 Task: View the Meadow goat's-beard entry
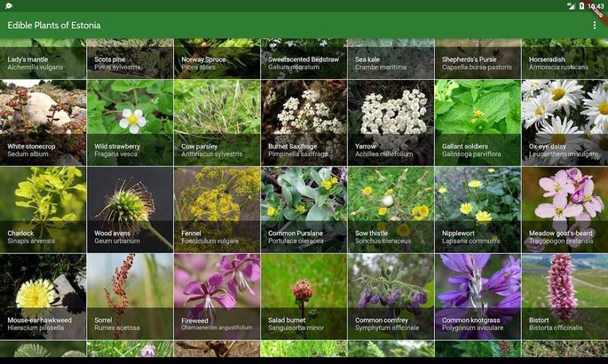pyautogui.click(x=565, y=210)
